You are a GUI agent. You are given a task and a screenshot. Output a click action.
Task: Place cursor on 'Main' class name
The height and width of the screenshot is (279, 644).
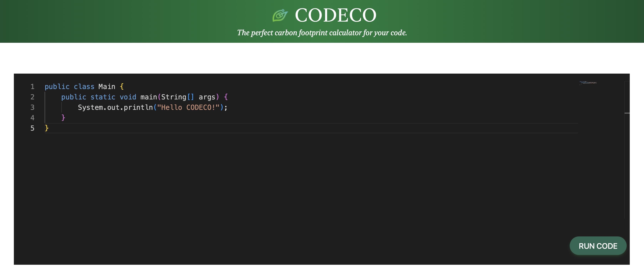pyautogui.click(x=107, y=87)
